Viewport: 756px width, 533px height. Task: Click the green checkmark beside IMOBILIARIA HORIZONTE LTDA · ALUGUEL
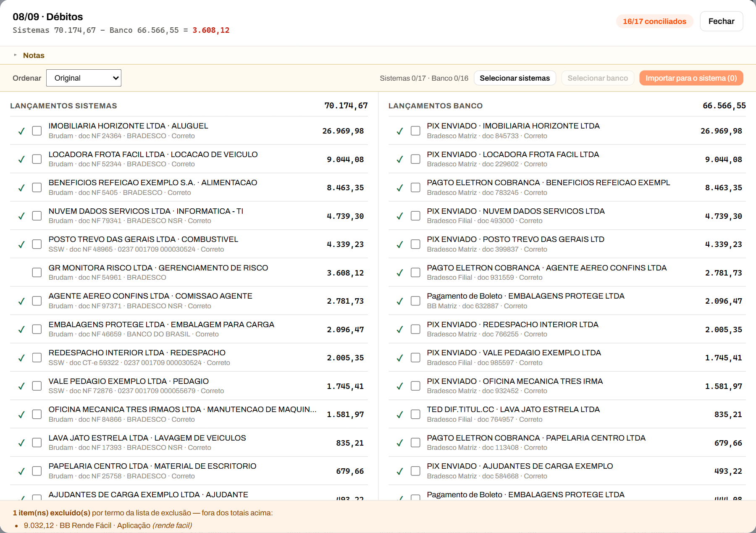[x=21, y=131]
